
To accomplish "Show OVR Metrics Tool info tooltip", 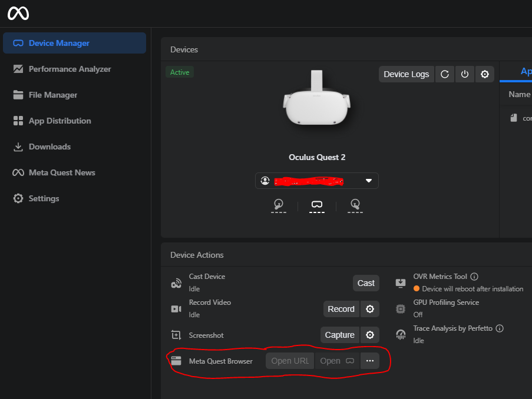I will click(474, 277).
